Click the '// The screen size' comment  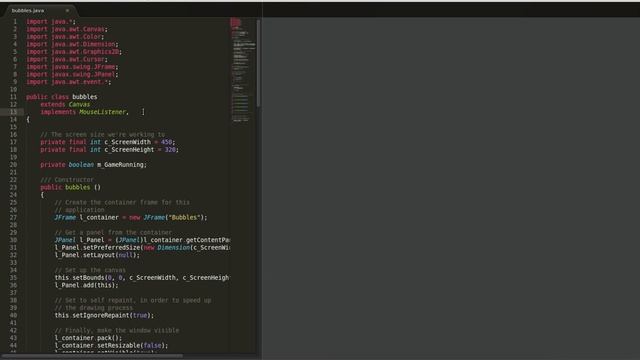pos(103,135)
